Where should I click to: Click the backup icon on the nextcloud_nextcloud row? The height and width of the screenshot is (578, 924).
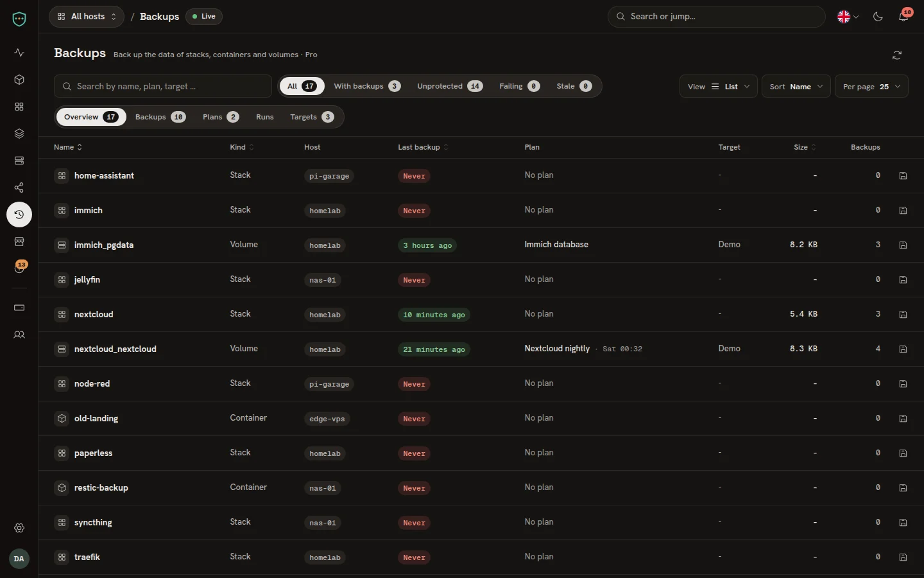(x=903, y=349)
